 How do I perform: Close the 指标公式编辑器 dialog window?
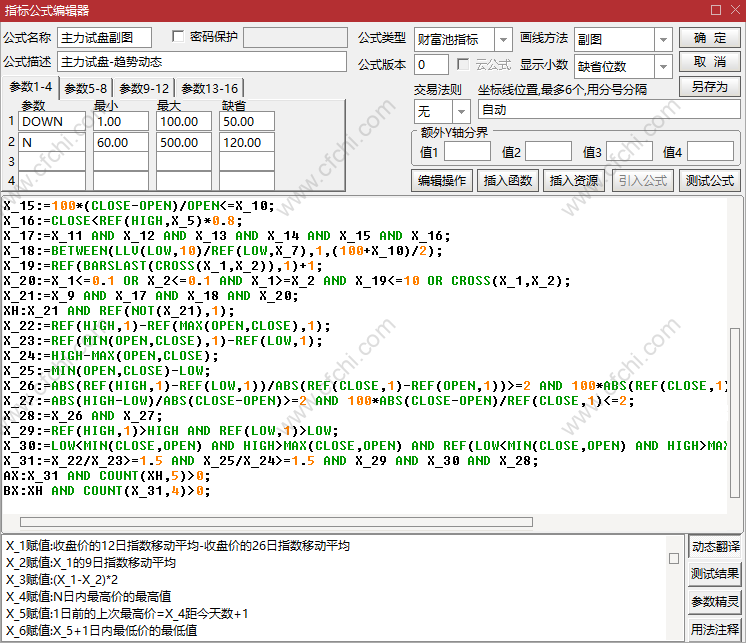tap(730, 11)
